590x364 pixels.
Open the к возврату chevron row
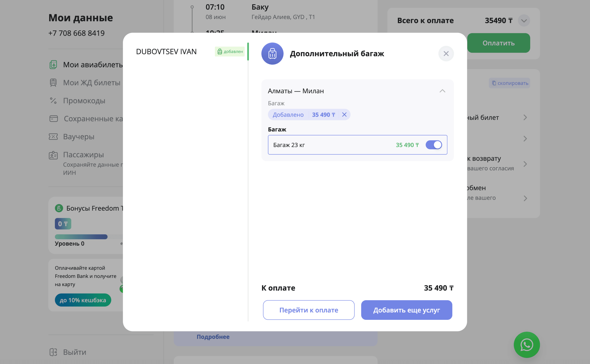525,164
